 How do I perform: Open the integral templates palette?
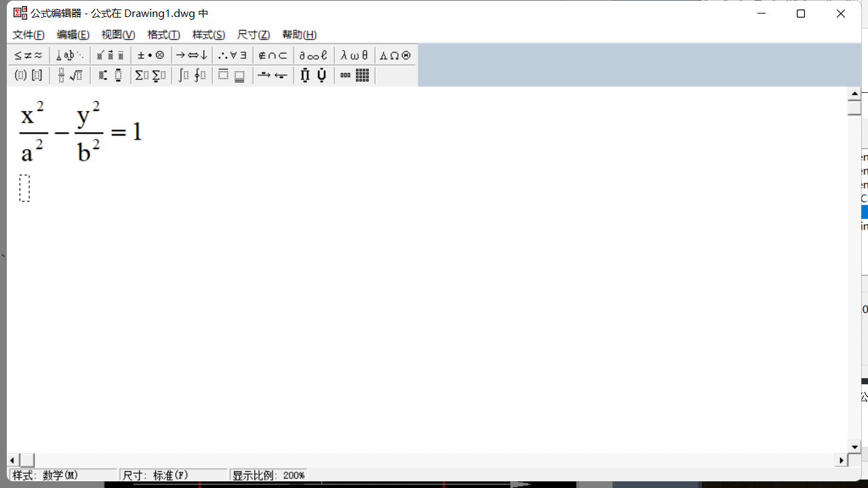coord(192,75)
